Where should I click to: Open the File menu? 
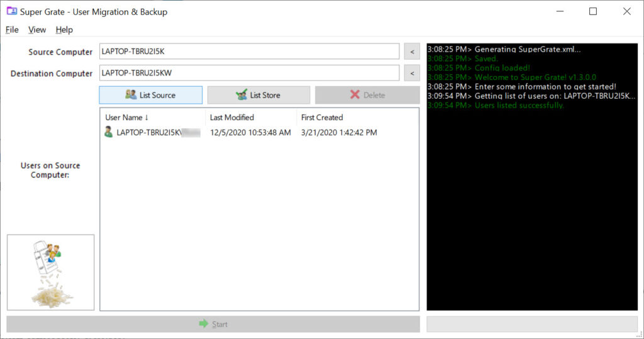[12, 30]
